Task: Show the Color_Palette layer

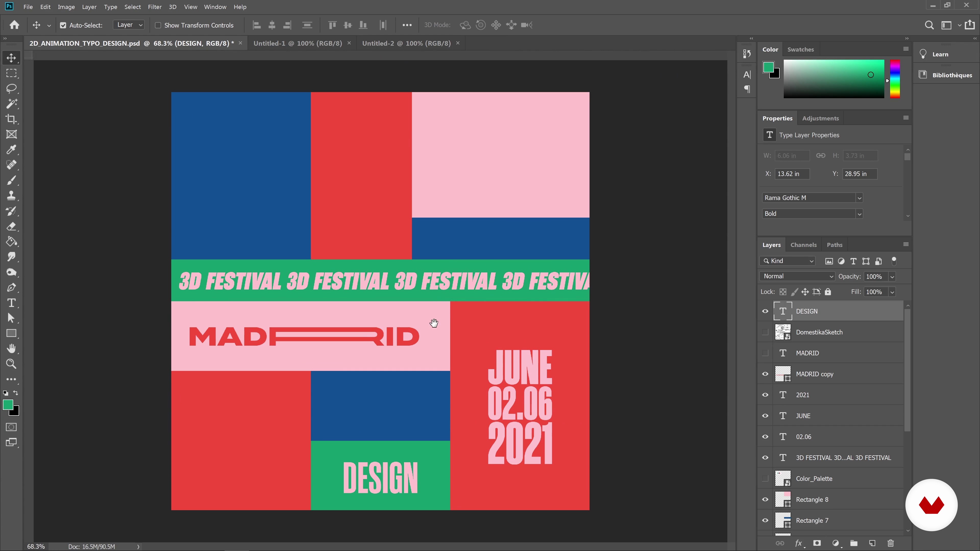Action: point(765,478)
